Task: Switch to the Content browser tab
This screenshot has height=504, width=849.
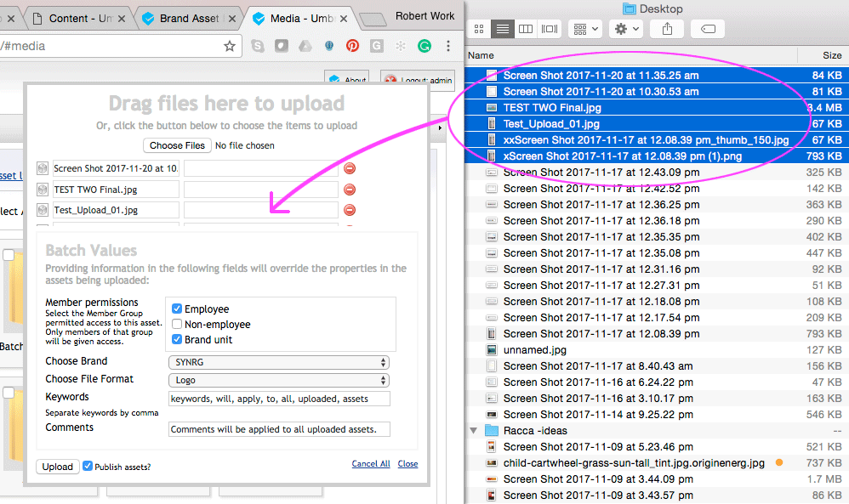Action: pyautogui.click(x=77, y=18)
